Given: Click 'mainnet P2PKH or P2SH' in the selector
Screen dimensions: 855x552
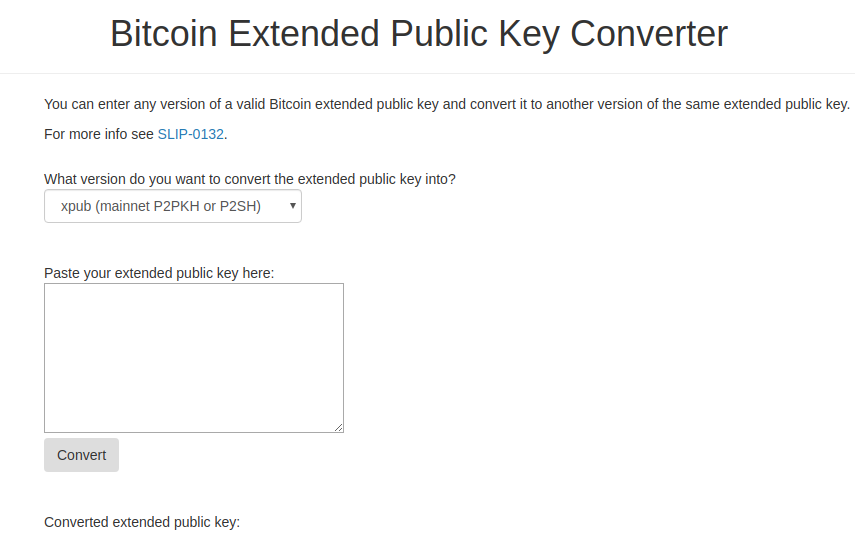Looking at the screenshot, I should (x=178, y=206).
